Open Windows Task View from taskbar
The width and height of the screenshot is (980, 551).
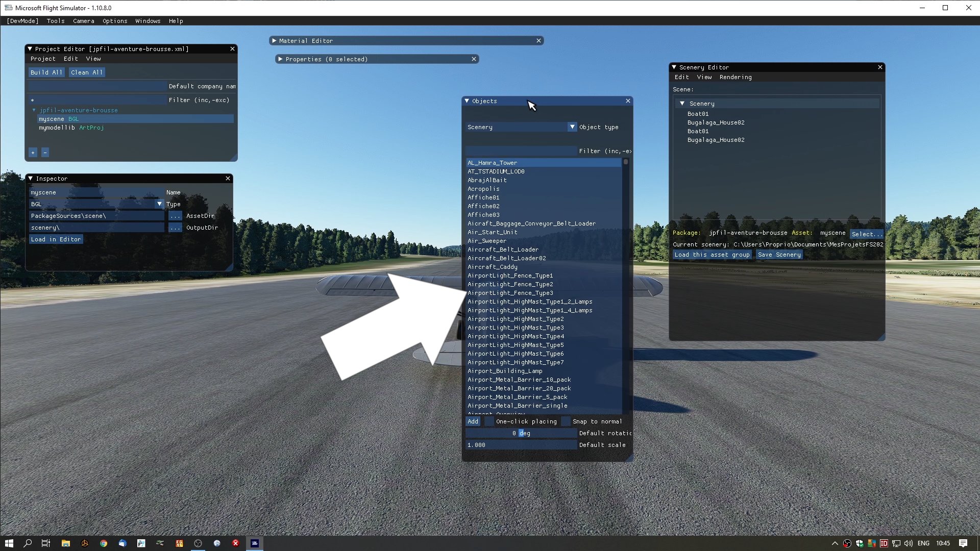(x=45, y=543)
